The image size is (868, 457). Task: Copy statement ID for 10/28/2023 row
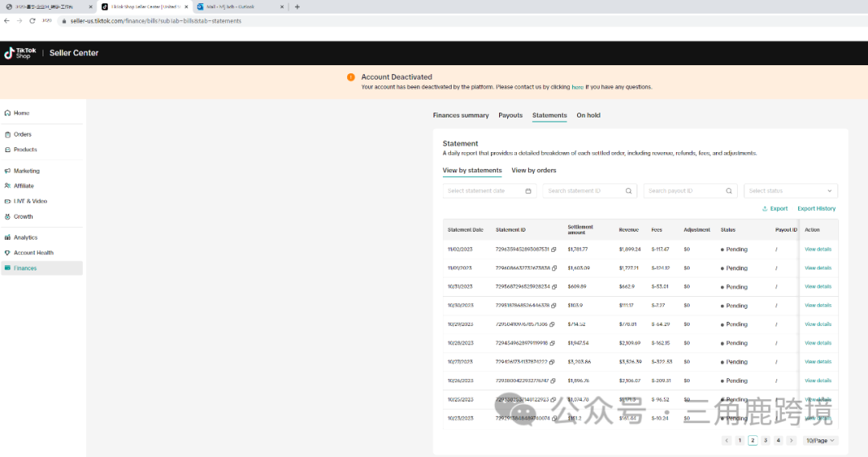552,344
